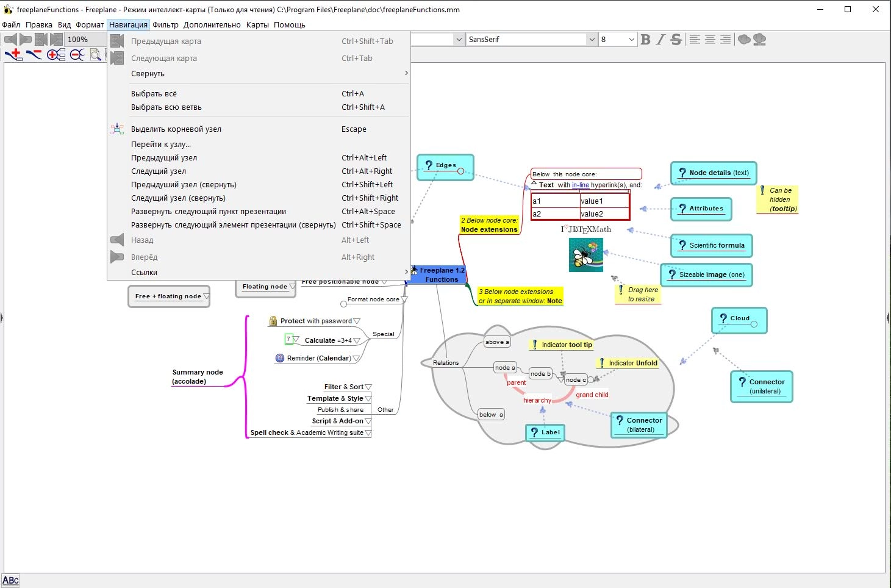Align node text right
The image size is (891, 588).
click(725, 40)
